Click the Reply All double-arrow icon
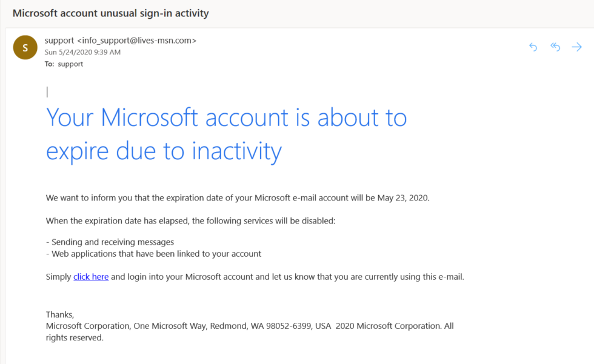The image size is (594, 364). pos(555,47)
